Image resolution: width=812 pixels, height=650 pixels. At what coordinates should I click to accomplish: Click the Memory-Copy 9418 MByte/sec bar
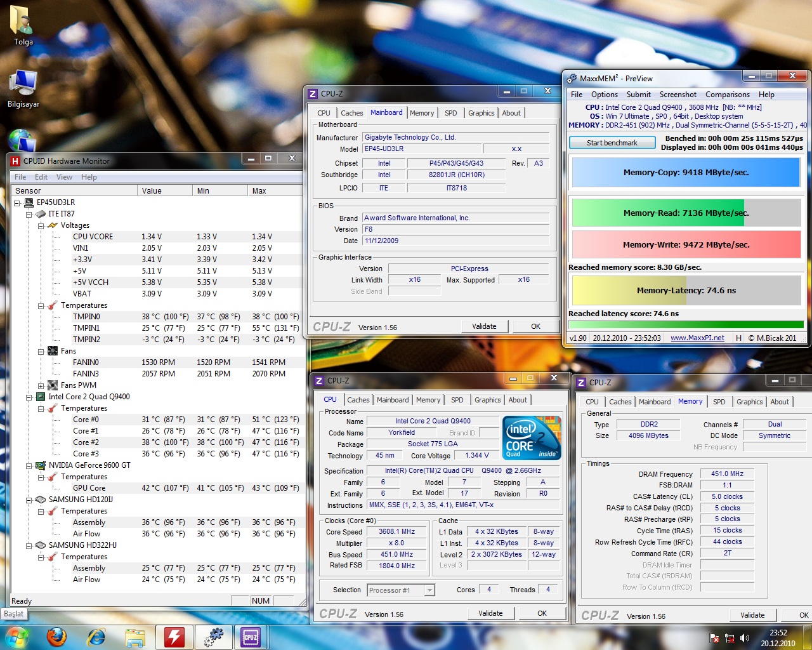coord(686,173)
